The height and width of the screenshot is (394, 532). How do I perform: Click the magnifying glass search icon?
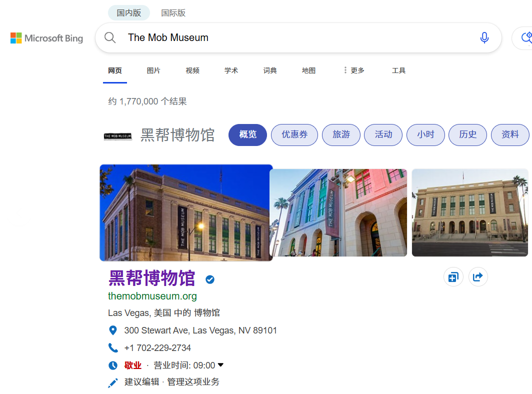click(x=110, y=37)
